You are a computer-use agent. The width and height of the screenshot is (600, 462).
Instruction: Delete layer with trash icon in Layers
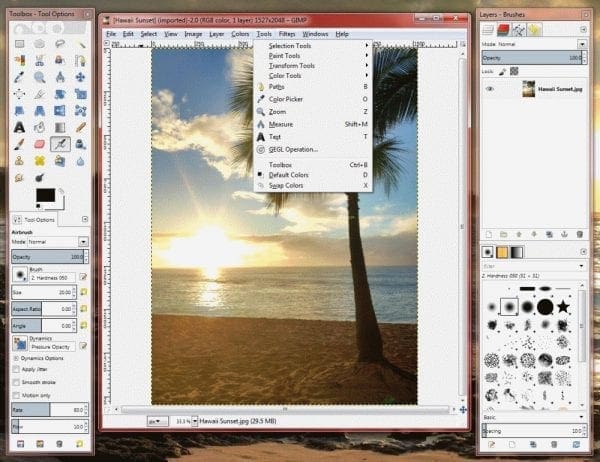click(579, 234)
